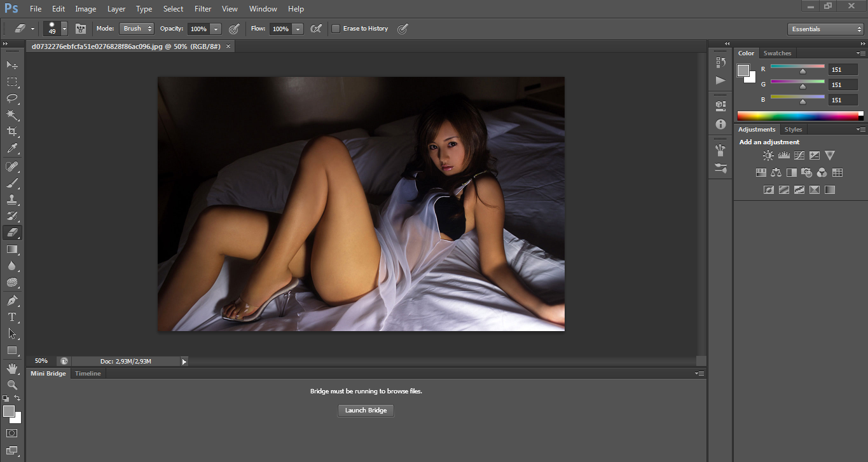Select the Horizontal Type tool
868x462 pixels.
point(11,316)
